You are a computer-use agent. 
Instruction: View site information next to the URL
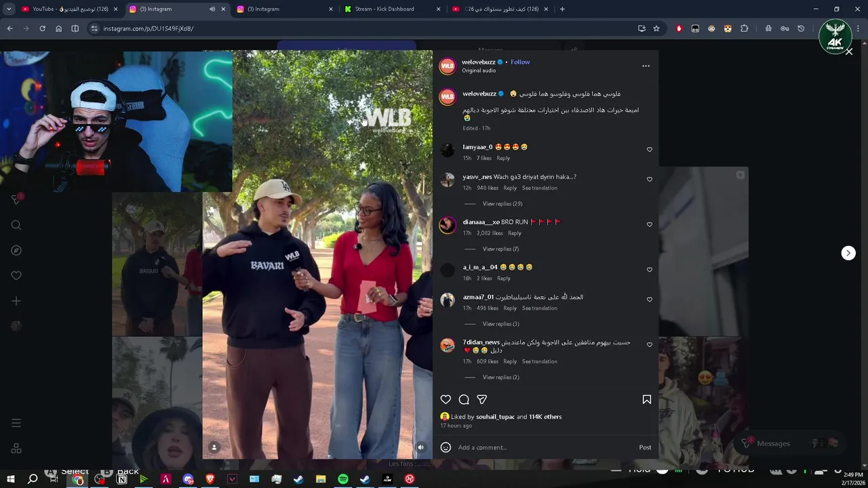pyautogui.click(x=94, y=28)
